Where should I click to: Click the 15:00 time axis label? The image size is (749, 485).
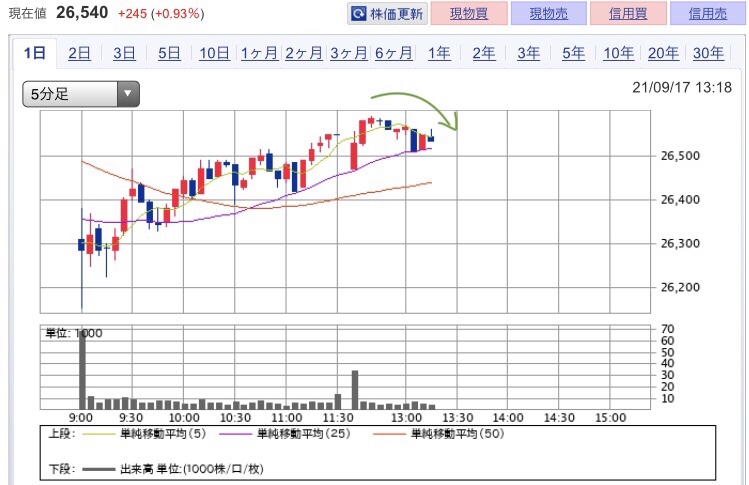pyautogui.click(x=610, y=418)
